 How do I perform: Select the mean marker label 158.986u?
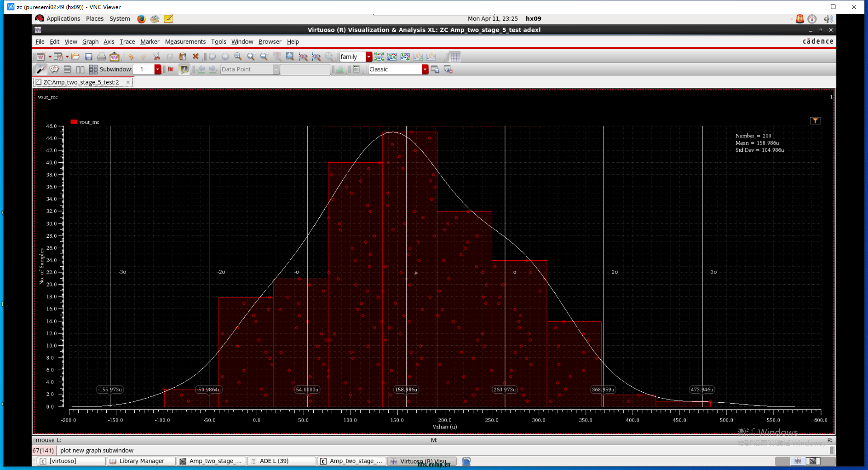coord(406,390)
